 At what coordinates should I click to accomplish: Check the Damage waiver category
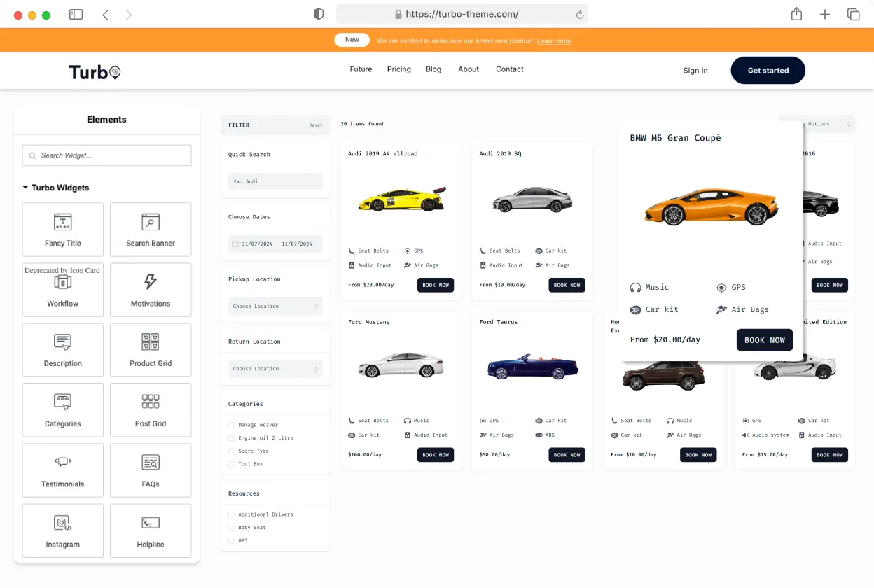coord(231,425)
